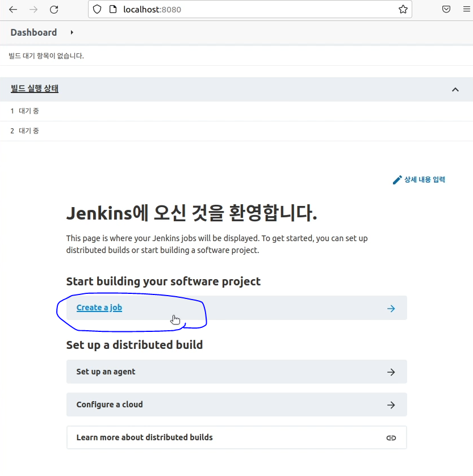This screenshot has height=476, width=473.
Task: Click the 상세 내용 입력 link
Action: 424,180
